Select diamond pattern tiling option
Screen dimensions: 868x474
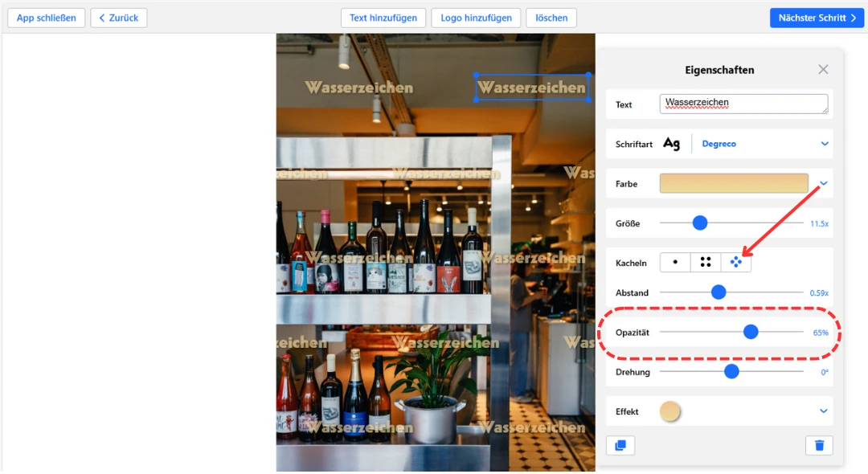(735, 262)
